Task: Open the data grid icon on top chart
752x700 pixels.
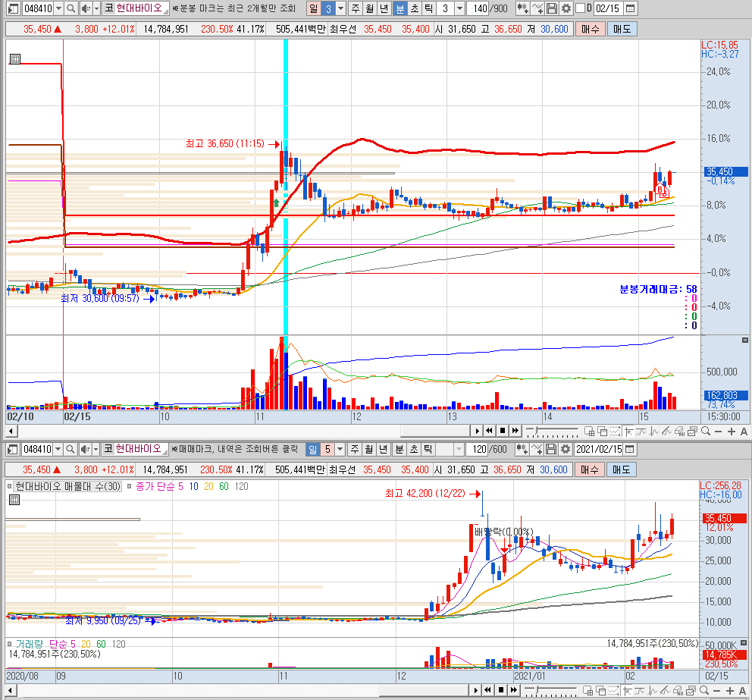Action: pos(15,59)
